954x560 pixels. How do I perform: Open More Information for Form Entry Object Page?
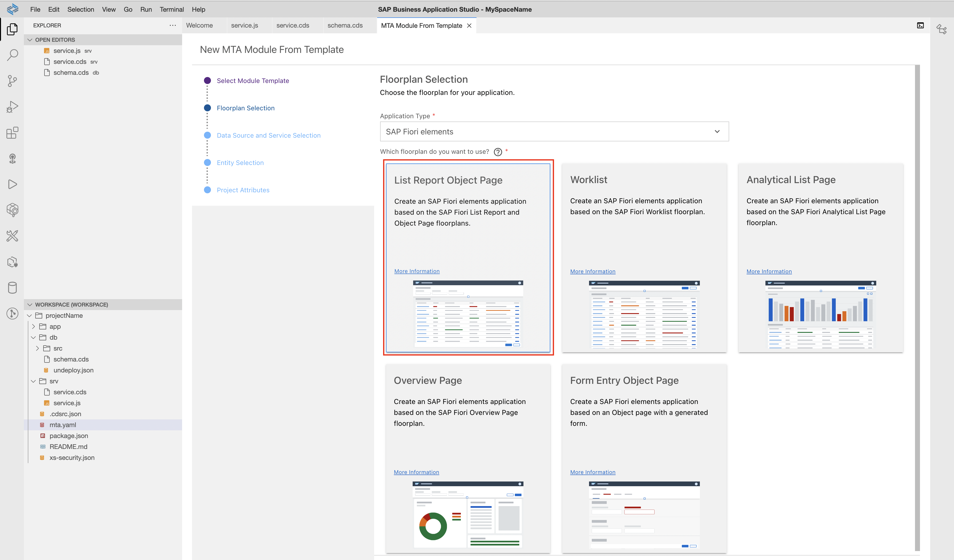pyautogui.click(x=593, y=472)
